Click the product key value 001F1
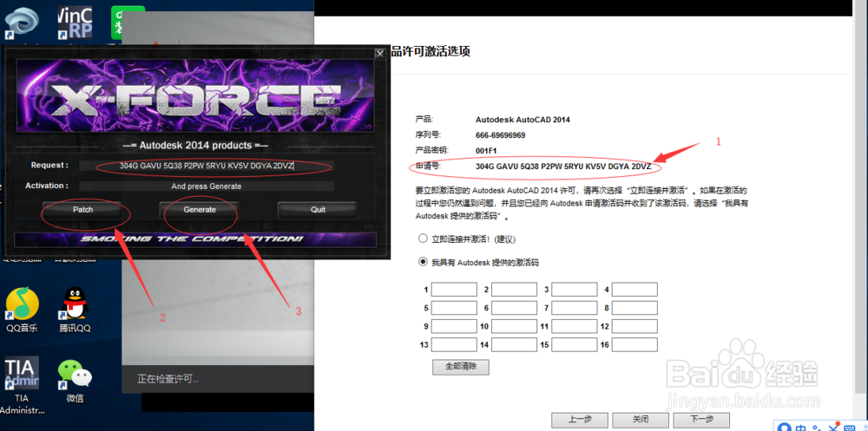The width and height of the screenshot is (868, 431). (x=487, y=151)
